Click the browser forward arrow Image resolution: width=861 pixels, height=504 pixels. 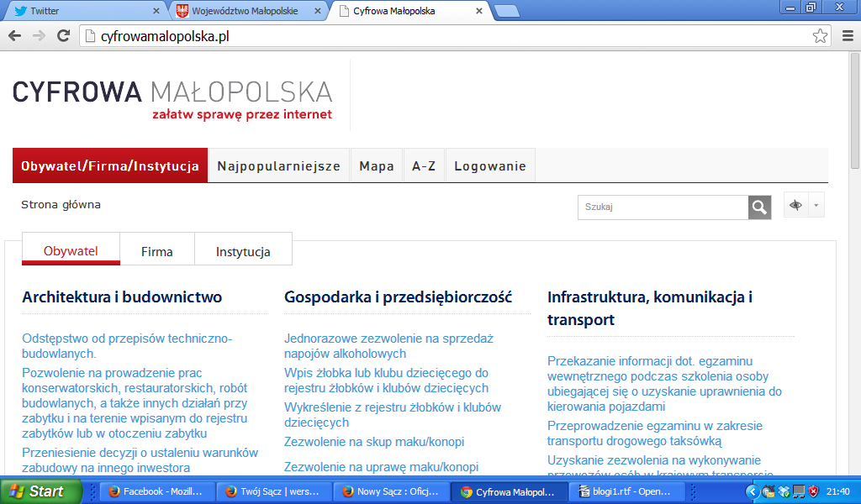39,36
